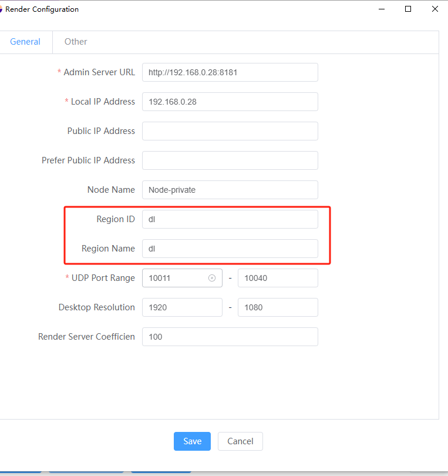The image size is (448, 476).
Task: Select the Region Name input box
Action: point(230,249)
